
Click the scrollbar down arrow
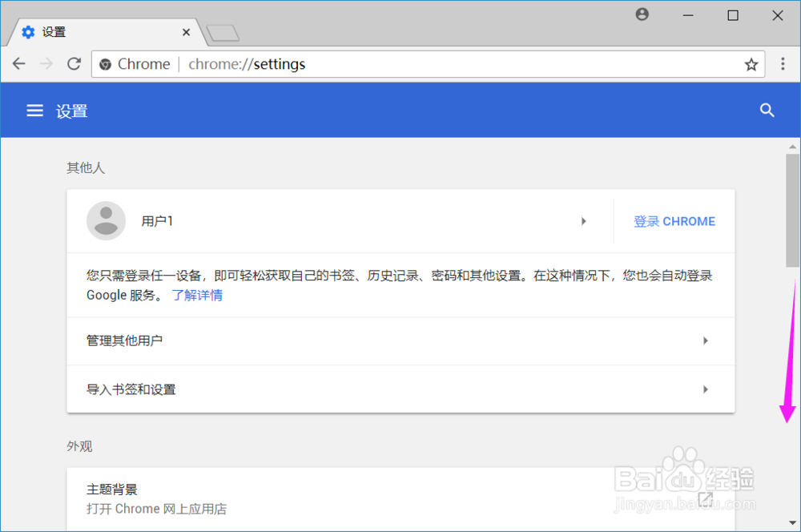pos(792,523)
